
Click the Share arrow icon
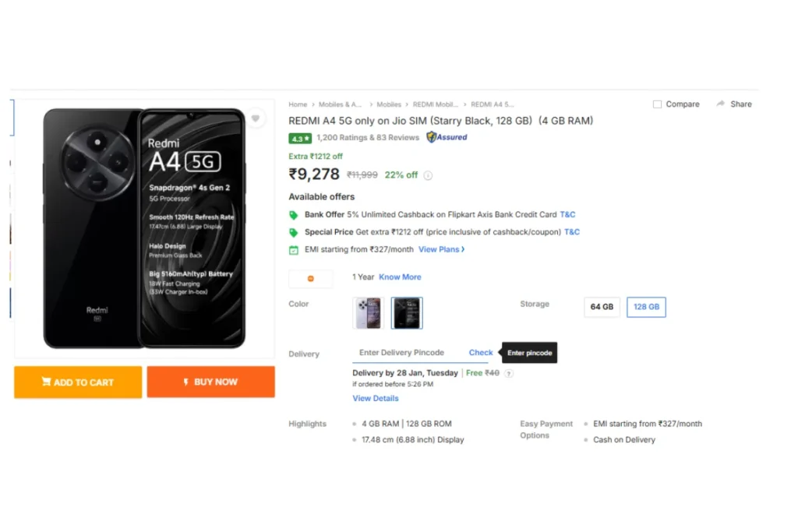[x=721, y=104]
